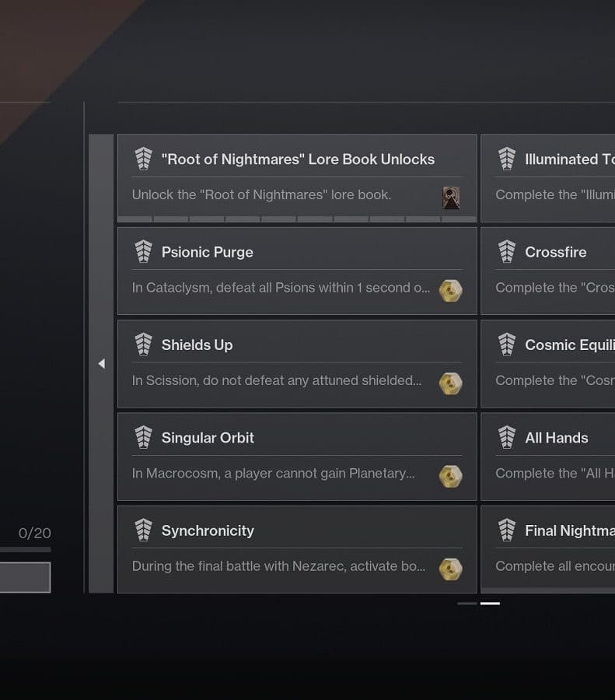Click the description "Complete the "Cros..."
615x700 pixels.
click(x=555, y=288)
